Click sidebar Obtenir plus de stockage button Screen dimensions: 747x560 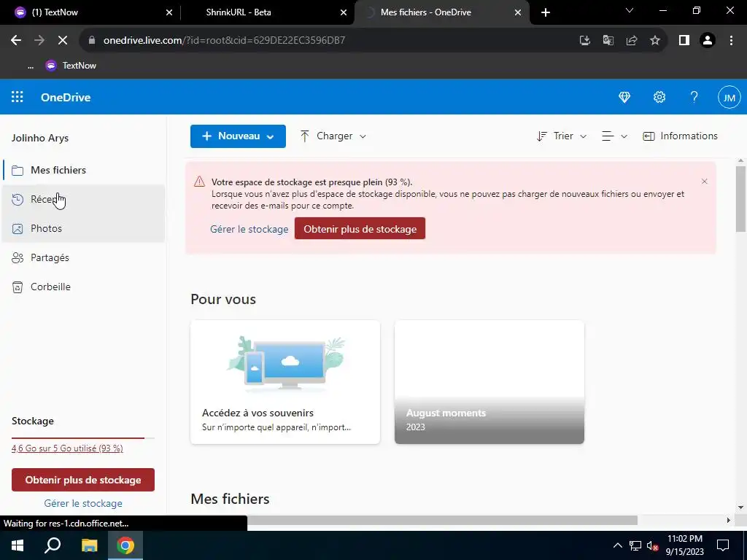click(x=83, y=480)
